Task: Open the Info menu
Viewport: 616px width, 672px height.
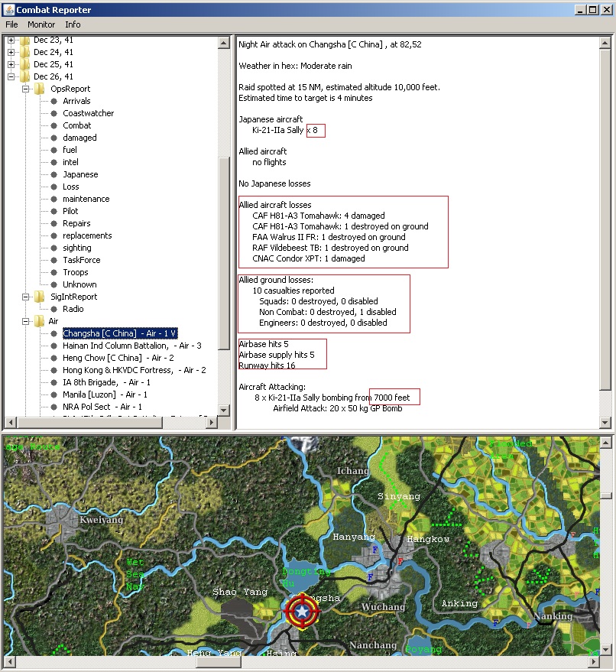Action: tap(73, 24)
